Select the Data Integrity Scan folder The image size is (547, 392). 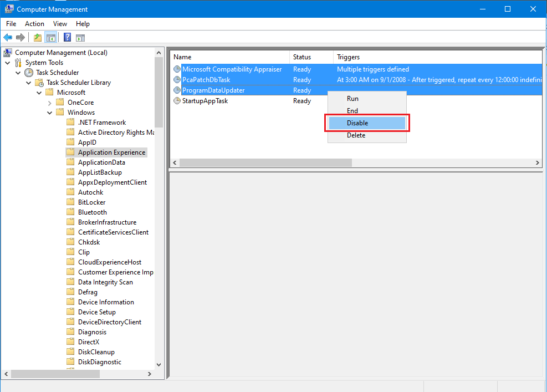(x=105, y=282)
